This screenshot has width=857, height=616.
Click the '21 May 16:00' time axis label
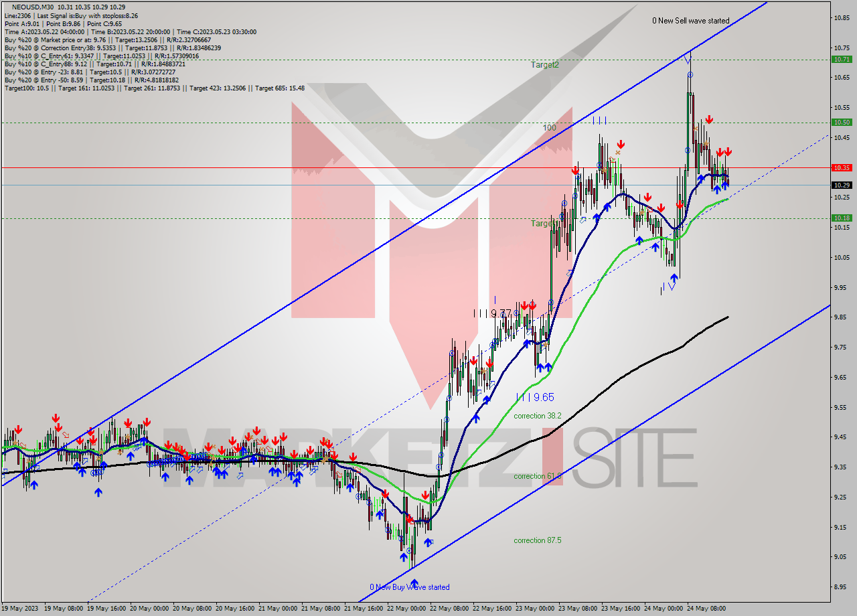(364, 609)
